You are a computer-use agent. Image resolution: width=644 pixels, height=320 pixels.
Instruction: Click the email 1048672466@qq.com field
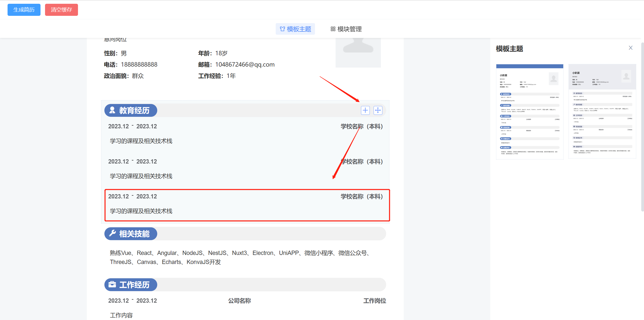(245, 65)
